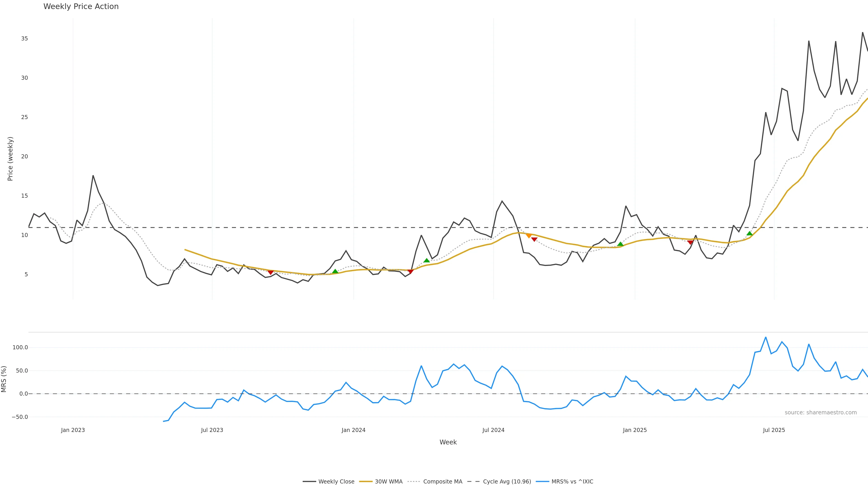Click the green up-triangle marker before July 2025
The height and width of the screenshot is (488, 868).
(x=749, y=233)
